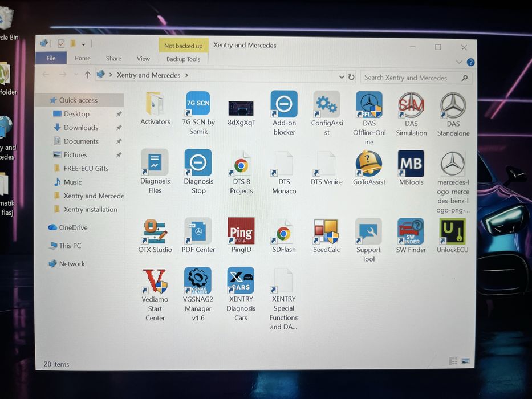Select the DTS Monaco shortcut
Screen dimensions: 532x399
tap(284, 173)
